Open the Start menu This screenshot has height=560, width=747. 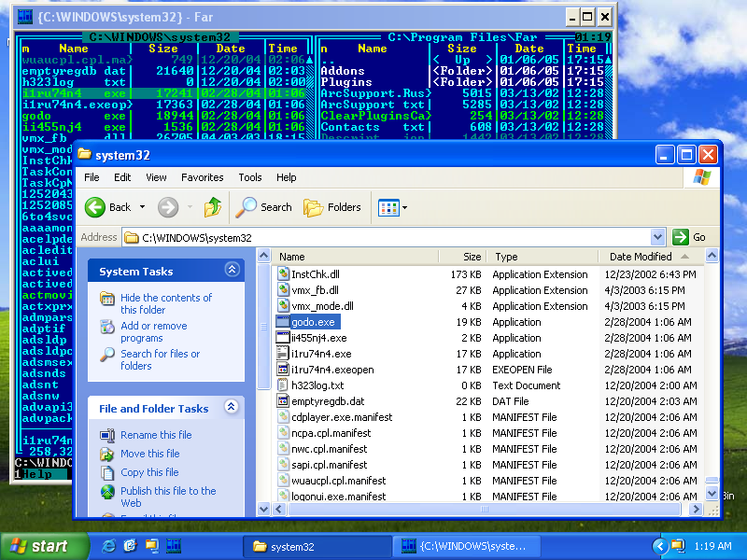click(x=44, y=546)
